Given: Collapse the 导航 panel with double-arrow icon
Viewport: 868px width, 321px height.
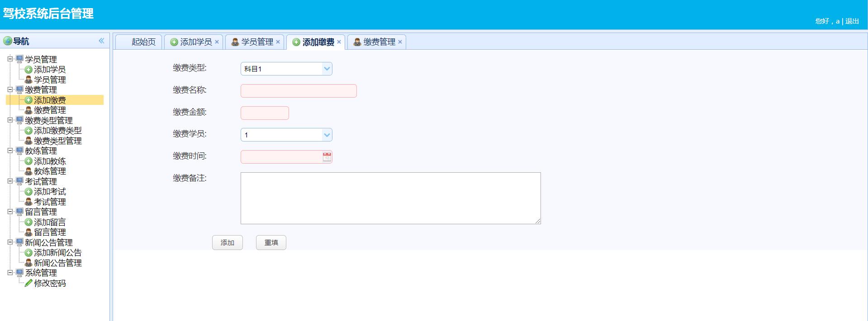Looking at the screenshot, I should point(101,41).
